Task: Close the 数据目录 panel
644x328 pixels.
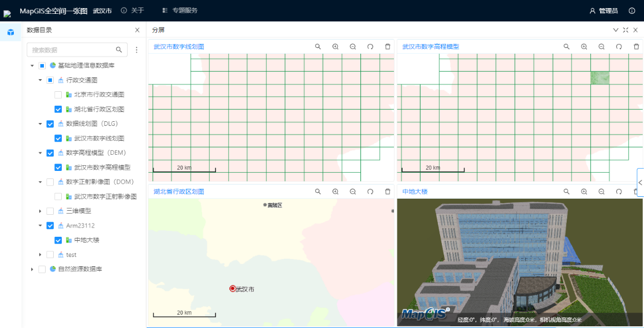Action: coord(137,30)
